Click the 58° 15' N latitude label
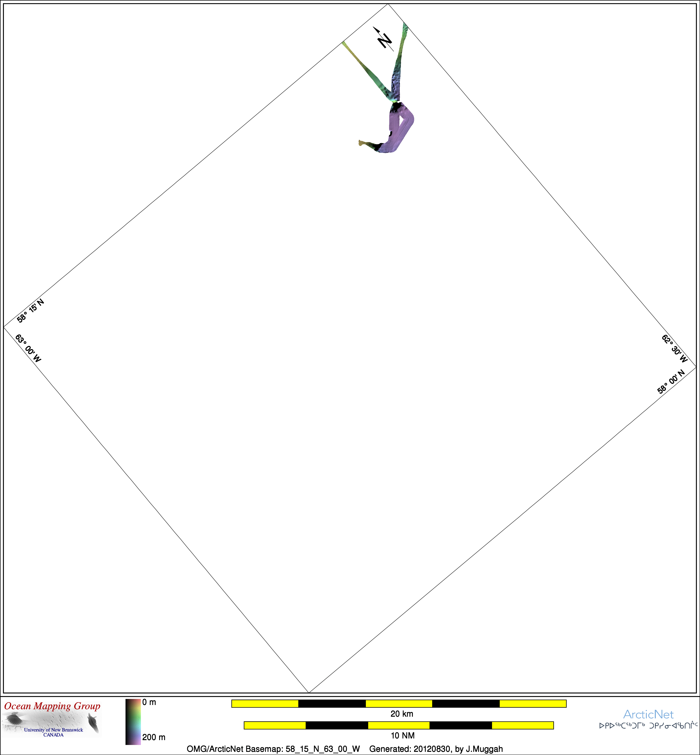Image resolution: width=700 pixels, height=755 pixels. coord(30,311)
